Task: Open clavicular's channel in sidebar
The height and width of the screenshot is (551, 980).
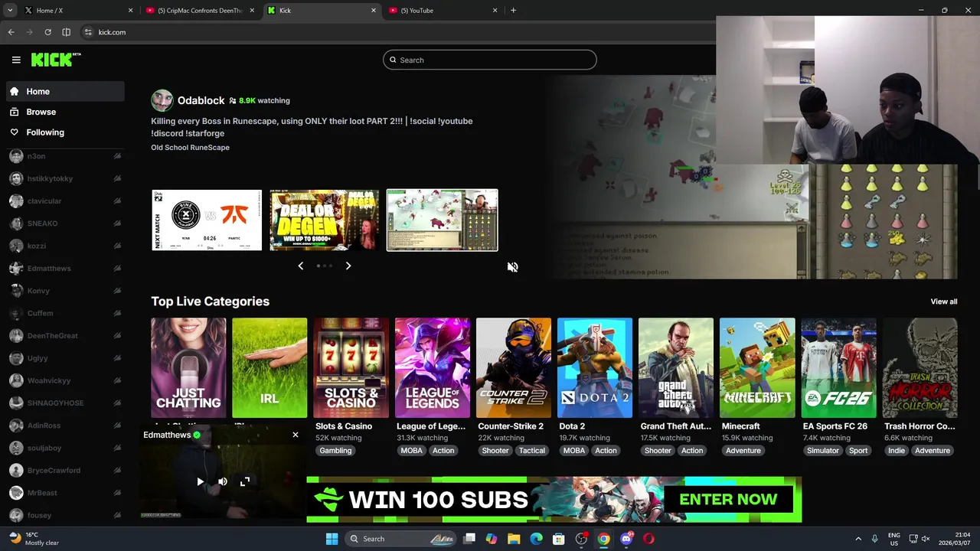Action: (x=65, y=201)
